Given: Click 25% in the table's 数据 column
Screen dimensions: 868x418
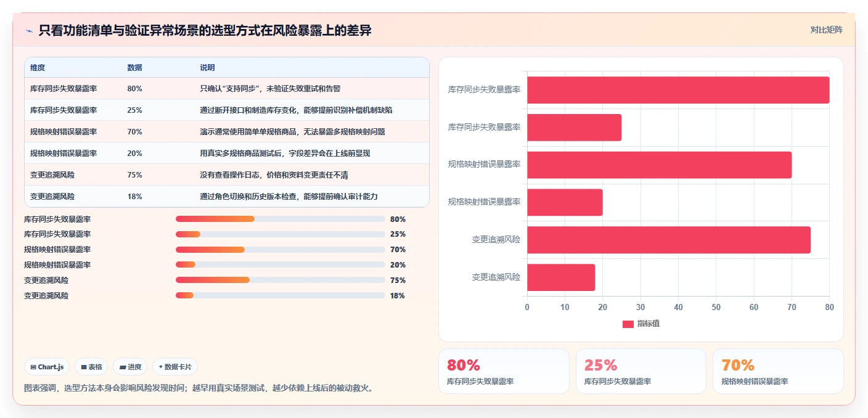Looking at the screenshot, I should click(134, 110).
